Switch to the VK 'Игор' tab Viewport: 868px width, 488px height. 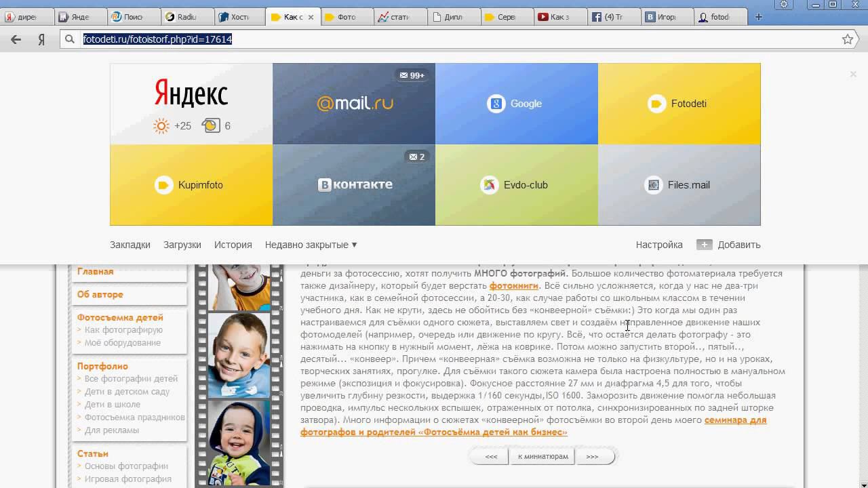tap(669, 17)
